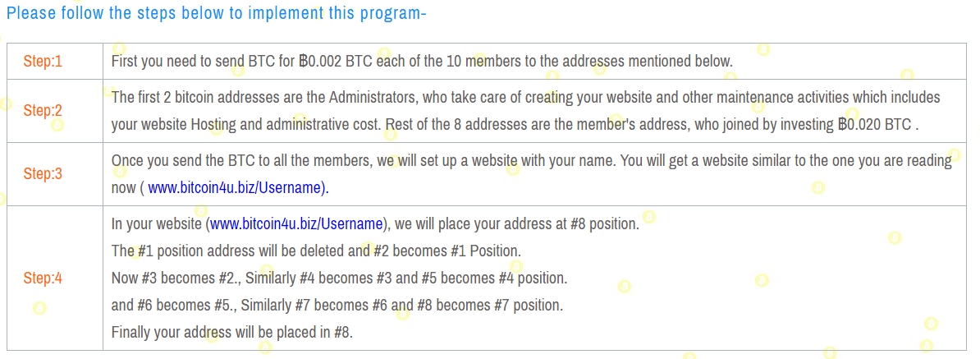This screenshot has width=980, height=359.
Task: Select the Step:1 label cell
Action: (54, 61)
